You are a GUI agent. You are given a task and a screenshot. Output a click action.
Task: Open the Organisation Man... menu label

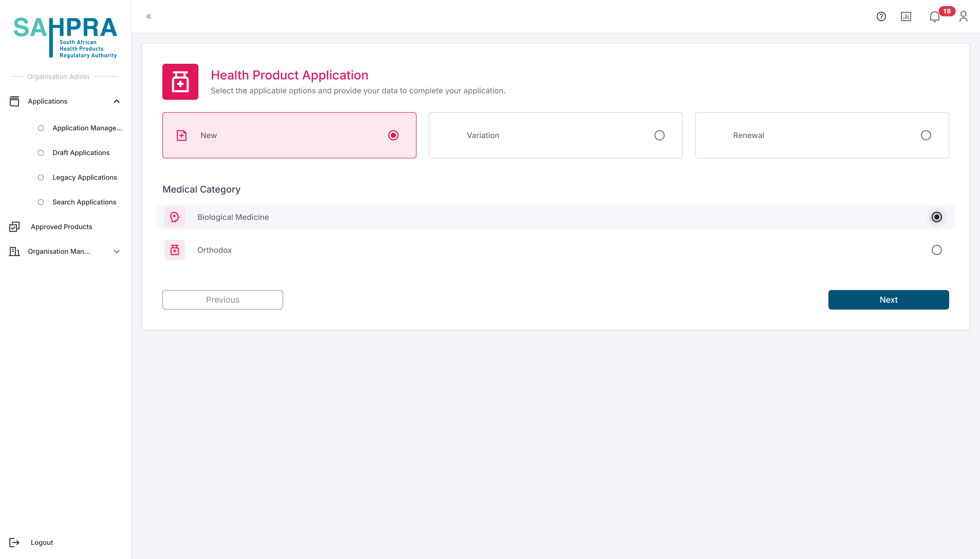[59, 251]
